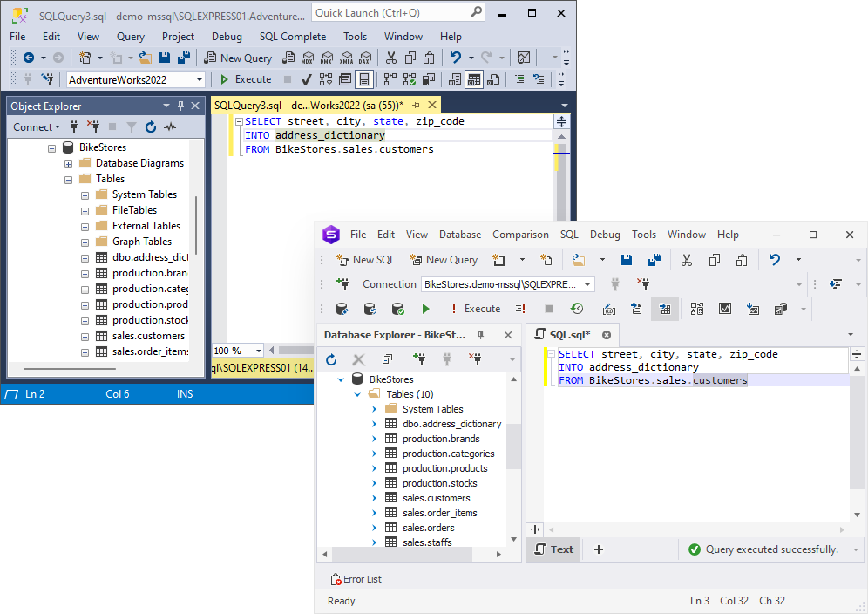Toggle Text view at editor bottom

tap(553, 549)
